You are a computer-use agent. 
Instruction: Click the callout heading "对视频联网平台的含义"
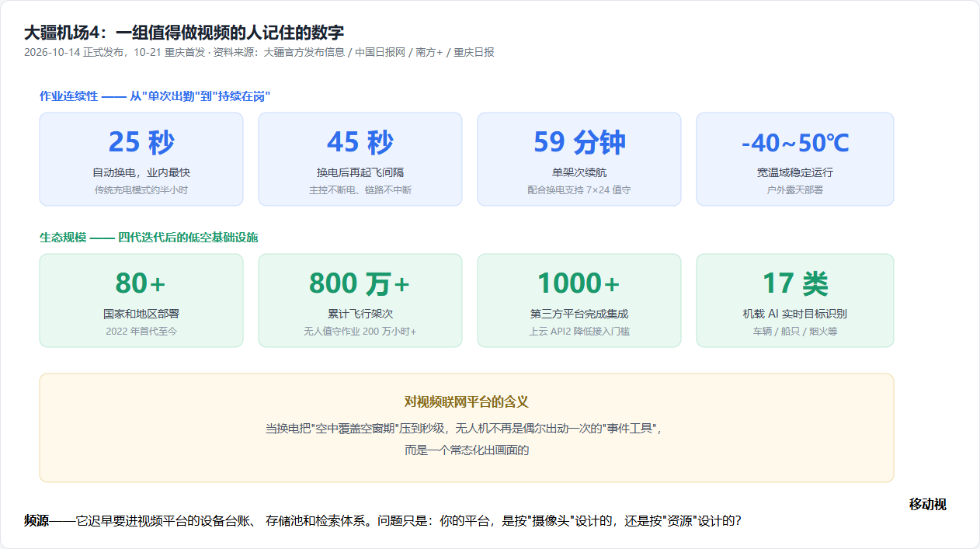click(467, 401)
